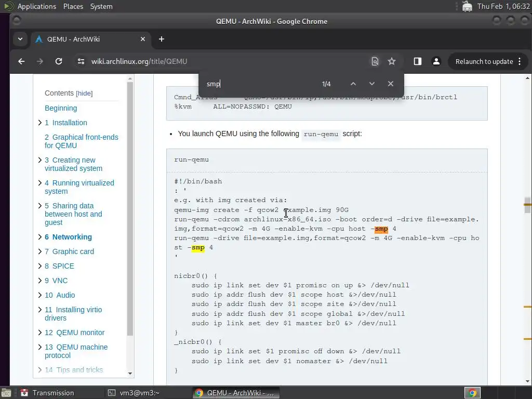Expand section 7 Graphic card

[39, 251]
